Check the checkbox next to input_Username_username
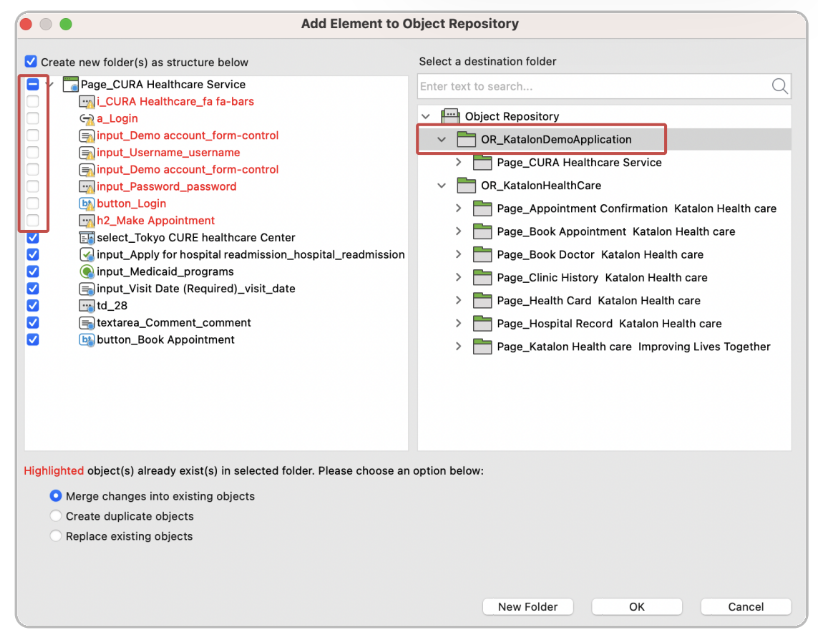Image resolution: width=818 pixels, height=638 pixels. (x=31, y=152)
